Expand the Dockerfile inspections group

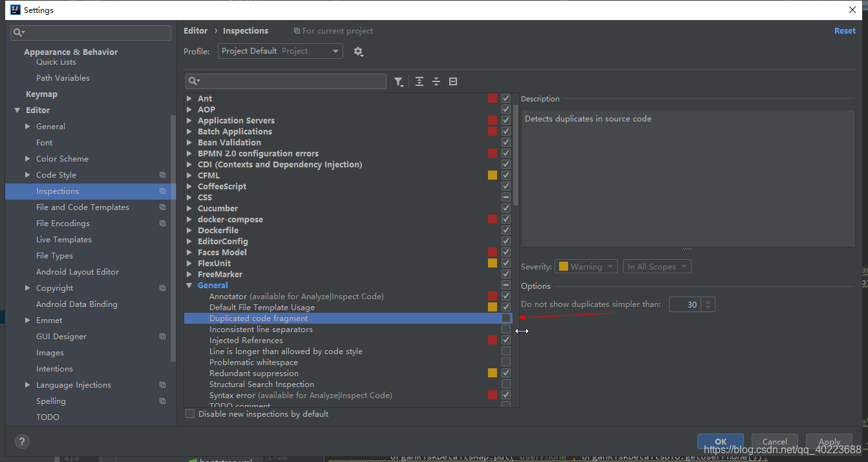click(x=189, y=230)
